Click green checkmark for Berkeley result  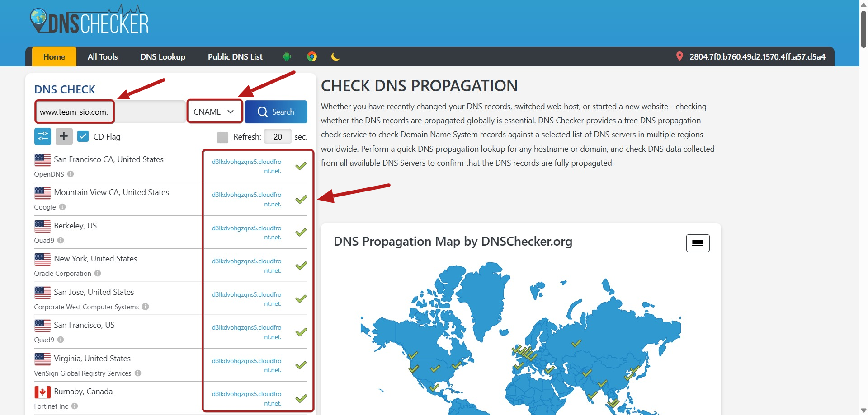pyautogui.click(x=301, y=233)
